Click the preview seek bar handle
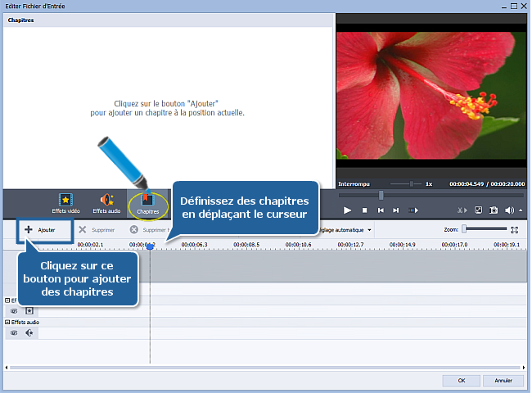The height and width of the screenshot is (393, 532). (x=381, y=195)
